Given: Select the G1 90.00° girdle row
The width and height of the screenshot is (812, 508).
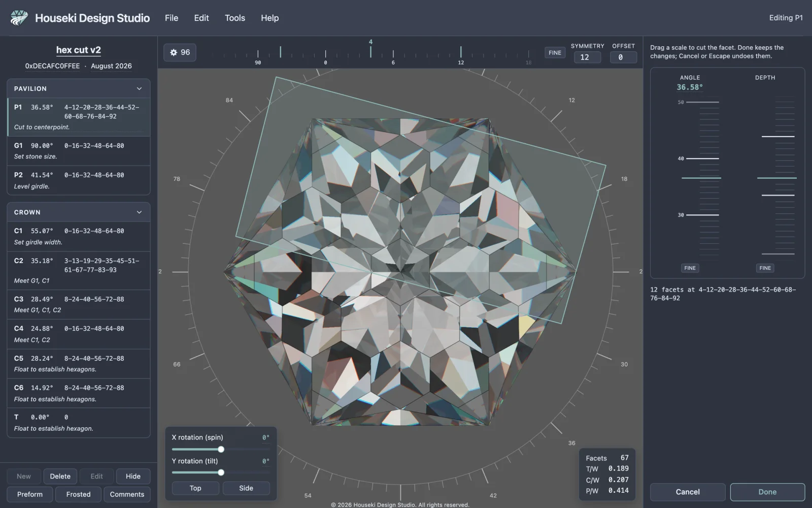Looking at the screenshot, I should tap(79, 151).
